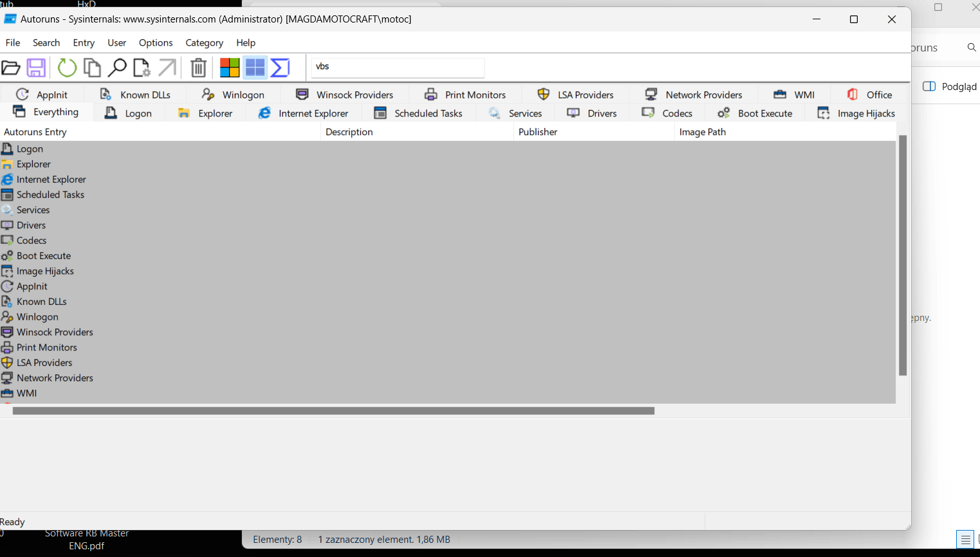Switch to the Network Providers tab
Screen dimensions: 980x557
(x=694, y=95)
